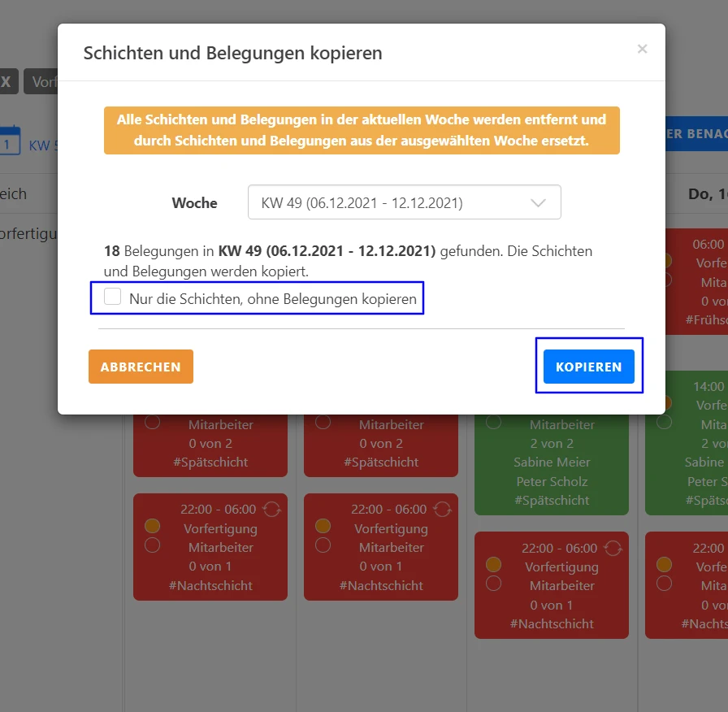728x712 pixels.
Task: Click the recurrence icon on the 14:00 Spätschicht card
Action: click(725, 388)
